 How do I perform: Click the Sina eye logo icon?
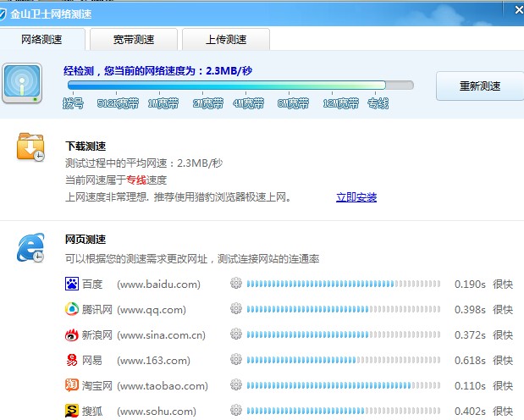[72, 334]
